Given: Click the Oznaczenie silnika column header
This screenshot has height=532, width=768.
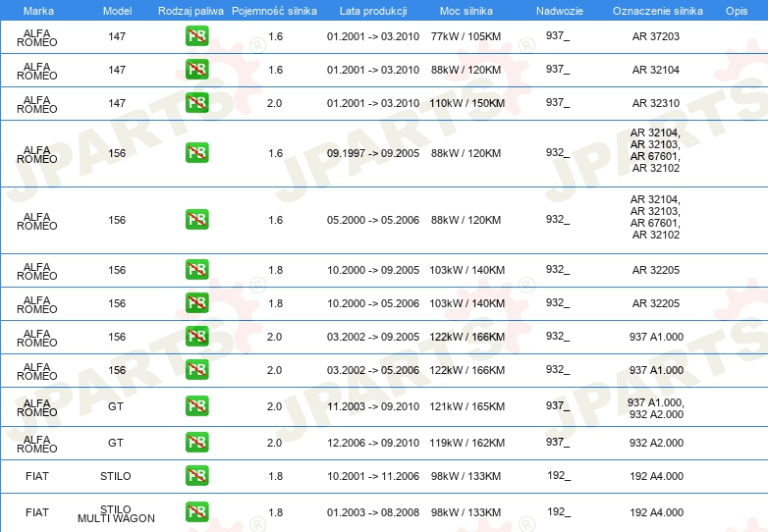Looking at the screenshot, I should [658, 11].
